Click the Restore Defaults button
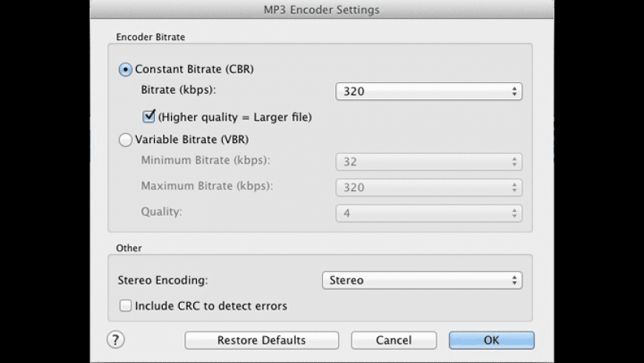This screenshot has width=644, height=363. [x=261, y=340]
